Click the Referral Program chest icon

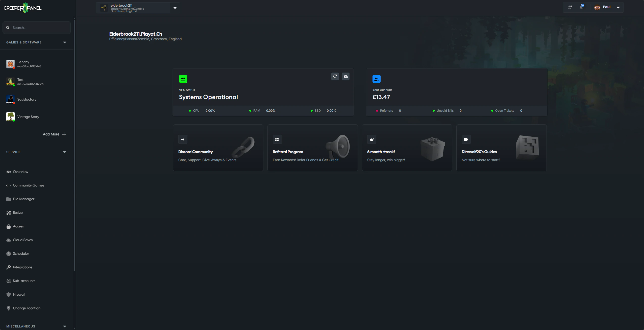coord(277,139)
